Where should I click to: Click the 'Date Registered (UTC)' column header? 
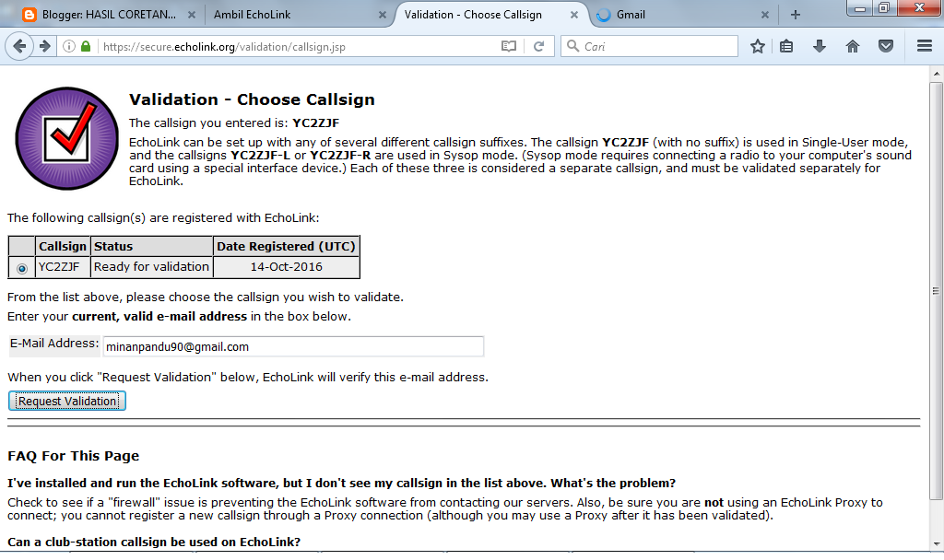coord(287,246)
